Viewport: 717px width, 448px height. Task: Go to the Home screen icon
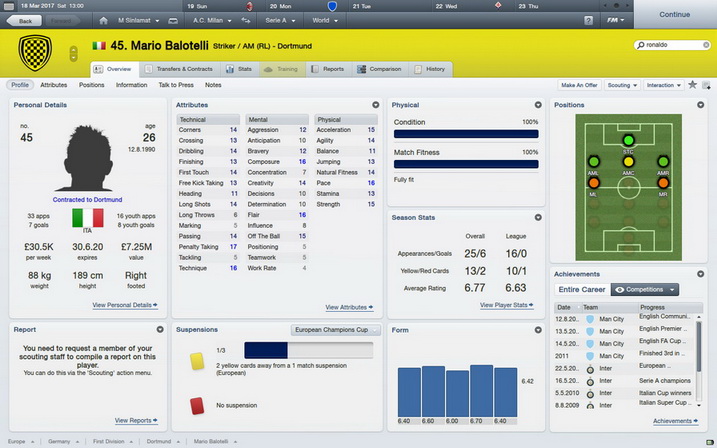pyautogui.click(x=103, y=21)
